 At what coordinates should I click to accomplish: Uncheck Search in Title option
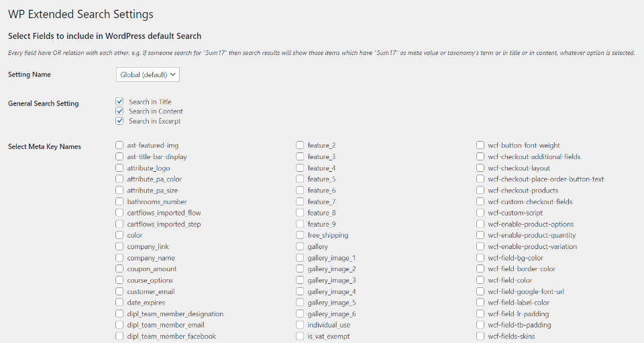119,102
